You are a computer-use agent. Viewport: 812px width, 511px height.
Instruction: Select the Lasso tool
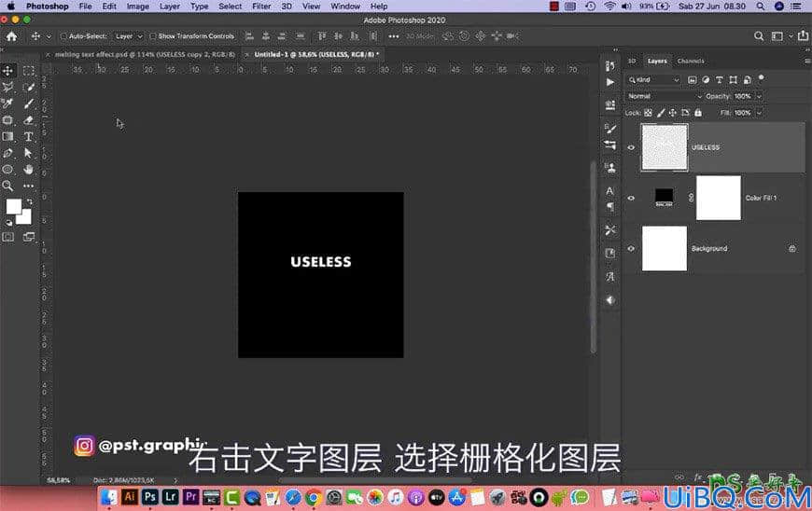7,87
